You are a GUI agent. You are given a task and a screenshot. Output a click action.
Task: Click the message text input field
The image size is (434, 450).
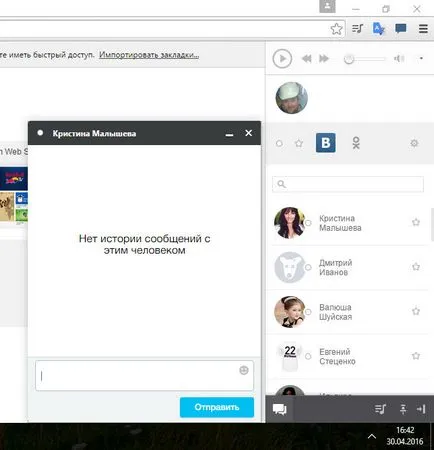(x=144, y=376)
